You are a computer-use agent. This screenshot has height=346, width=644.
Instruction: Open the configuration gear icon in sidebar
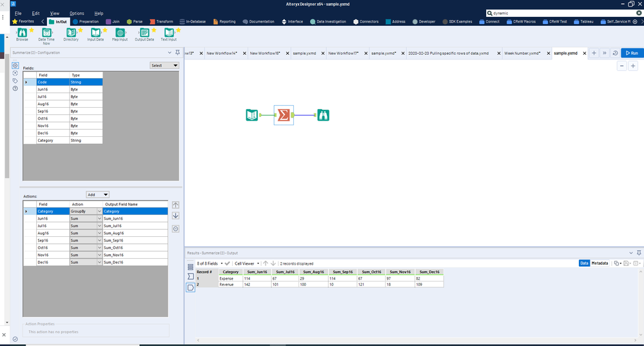(15, 65)
